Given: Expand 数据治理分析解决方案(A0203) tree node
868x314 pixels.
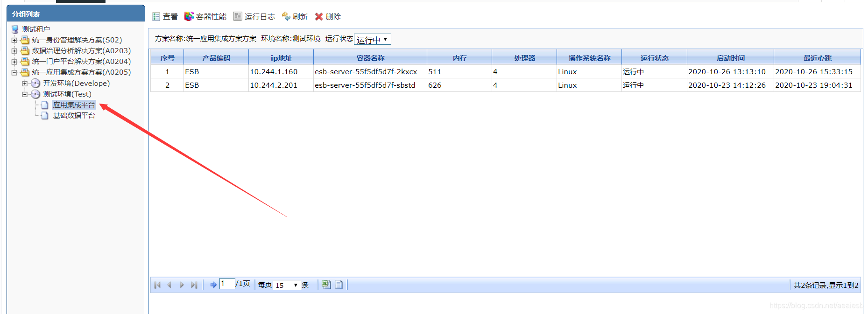Looking at the screenshot, I should pyautogui.click(x=14, y=51).
